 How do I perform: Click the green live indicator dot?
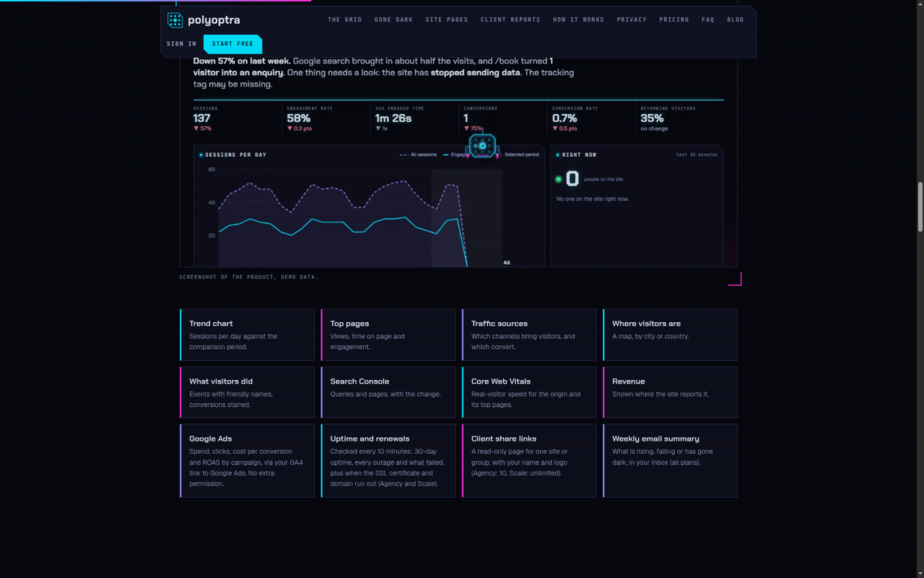(558, 179)
